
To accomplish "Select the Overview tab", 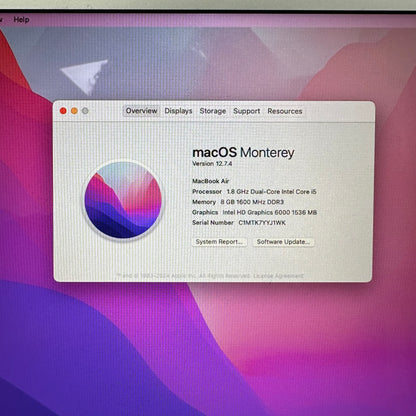I will pos(141,111).
